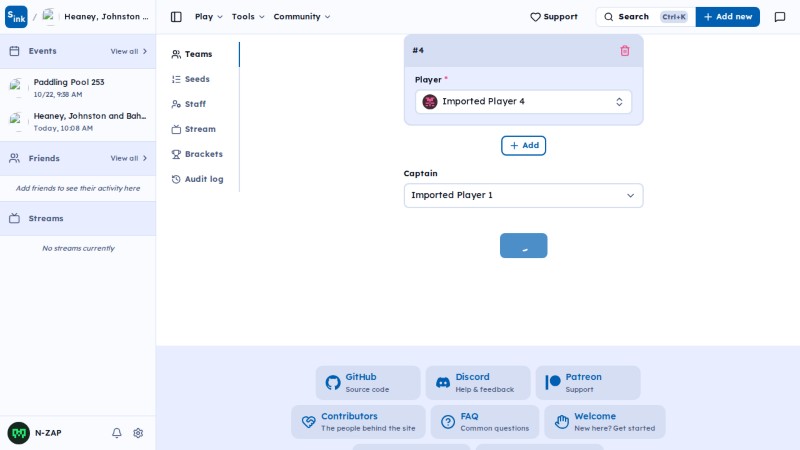Viewport: 800px width, 450px height.
Task: Toggle the sidebar collapse icon
Action: click(x=176, y=17)
